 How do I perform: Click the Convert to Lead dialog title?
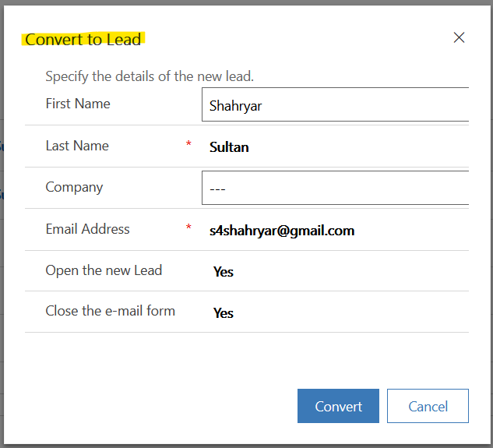click(83, 39)
